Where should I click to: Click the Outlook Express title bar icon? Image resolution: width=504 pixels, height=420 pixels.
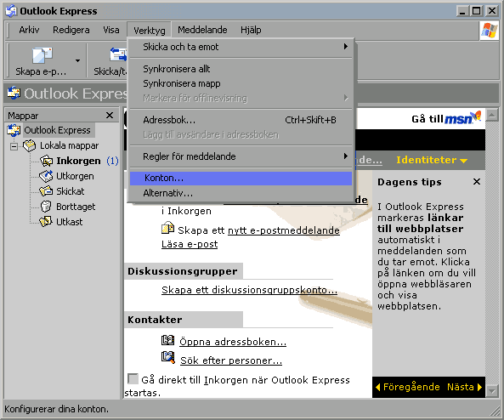pos(11,11)
